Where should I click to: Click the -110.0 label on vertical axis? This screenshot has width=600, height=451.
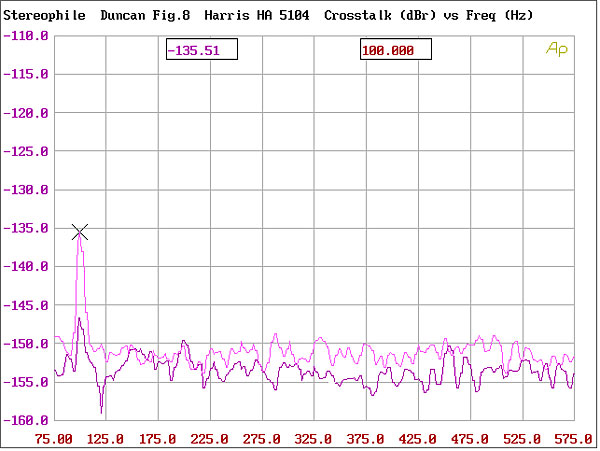pos(26,36)
